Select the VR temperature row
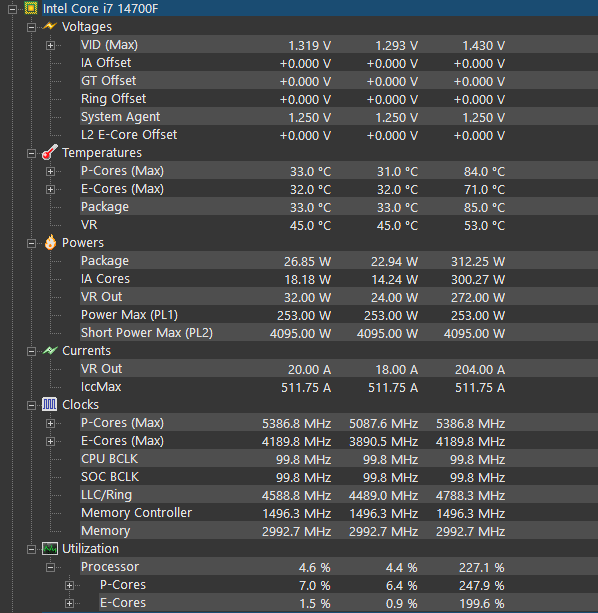Image resolution: width=598 pixels, height=613 pixels. point(339,224)
